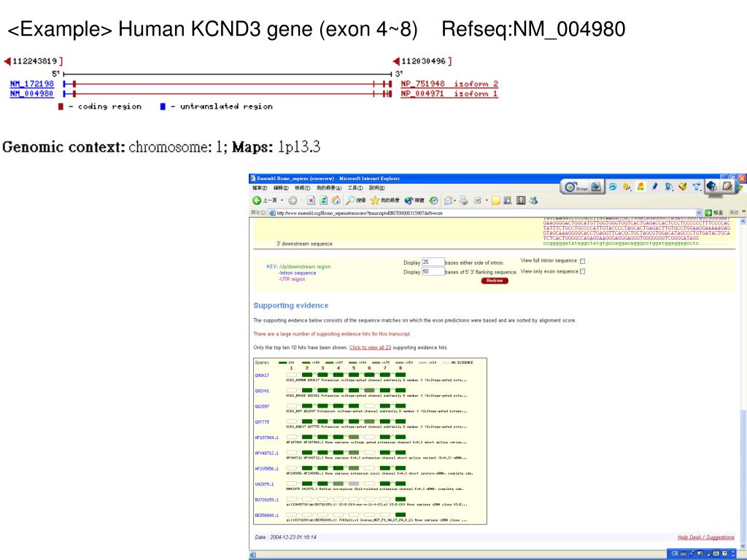Click the Mail envelope icon
This screenshot has height=560, width=747.
point(448,201)
